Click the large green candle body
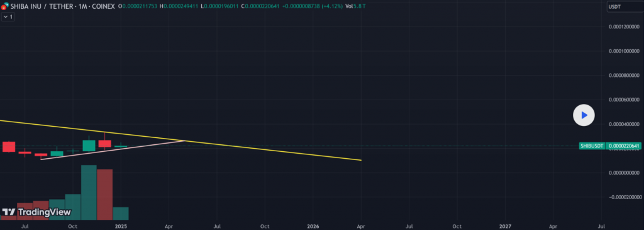 click(x=89, y=146)
